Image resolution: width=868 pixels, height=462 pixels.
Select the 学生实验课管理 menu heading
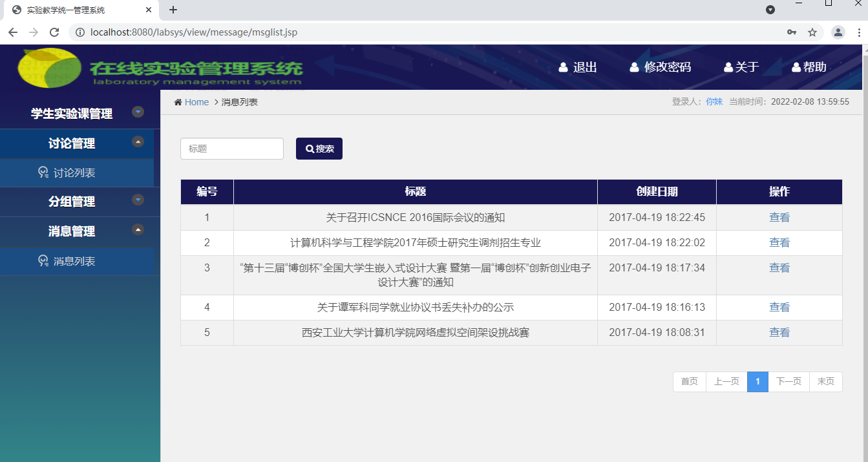[x=72, y=114]
